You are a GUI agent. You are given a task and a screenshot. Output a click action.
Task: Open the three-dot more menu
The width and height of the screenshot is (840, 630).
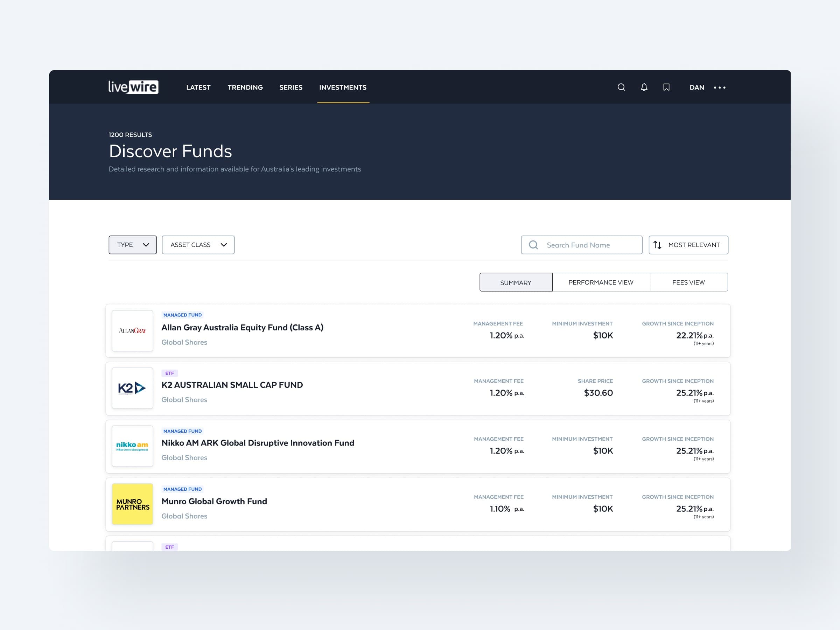pyautogui.click(x=720, y=87)
